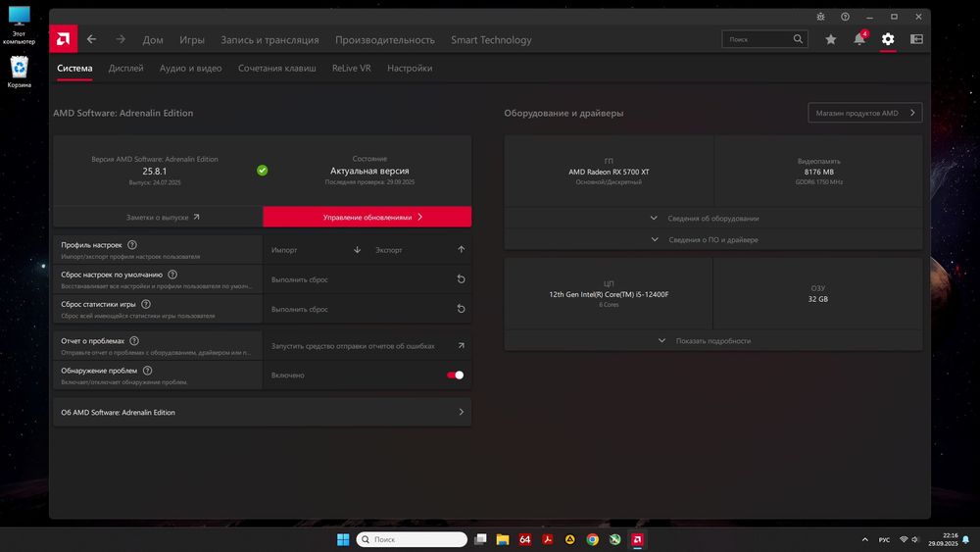
Task: Launch the bug report tool arrow icon
Action: [461, 346]
